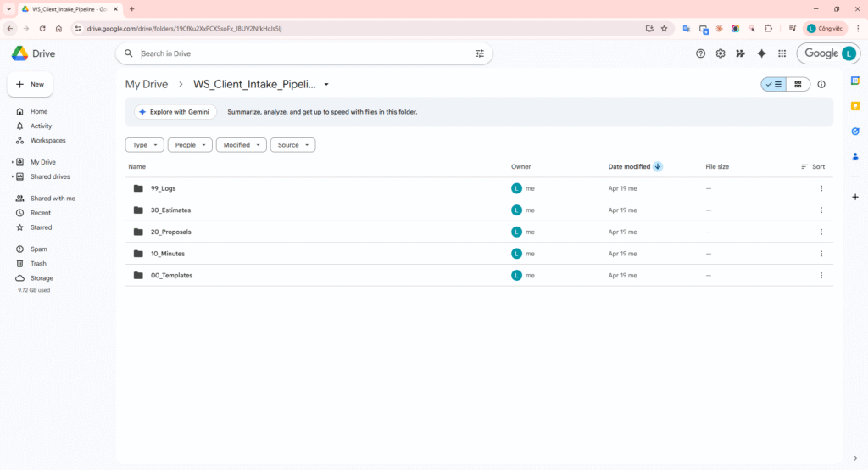The image size is (868, 470).
Task: Open the Modified filter dropdown
Action: 241,145
